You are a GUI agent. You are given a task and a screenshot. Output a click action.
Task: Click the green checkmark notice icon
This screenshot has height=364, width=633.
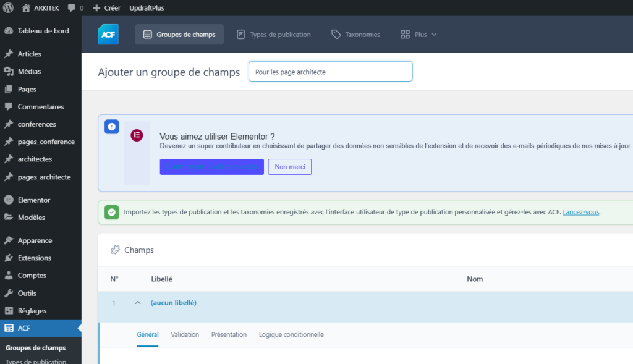[111, 212]
